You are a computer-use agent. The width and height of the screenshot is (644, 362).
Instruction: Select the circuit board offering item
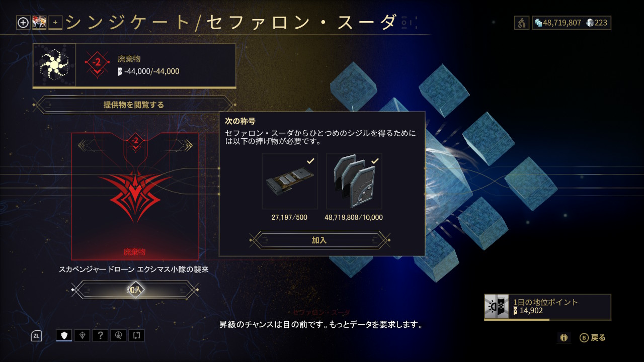pos(290,181)
